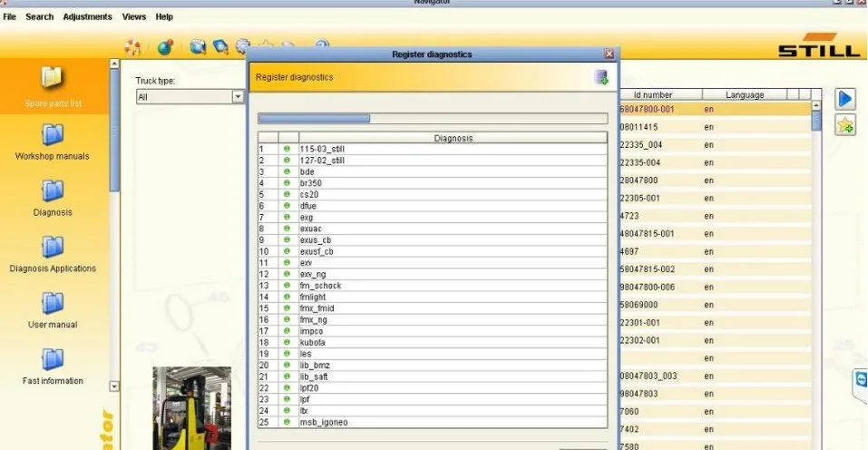Select diagnosis row fm_schock
868x450 pixels.
433,286
